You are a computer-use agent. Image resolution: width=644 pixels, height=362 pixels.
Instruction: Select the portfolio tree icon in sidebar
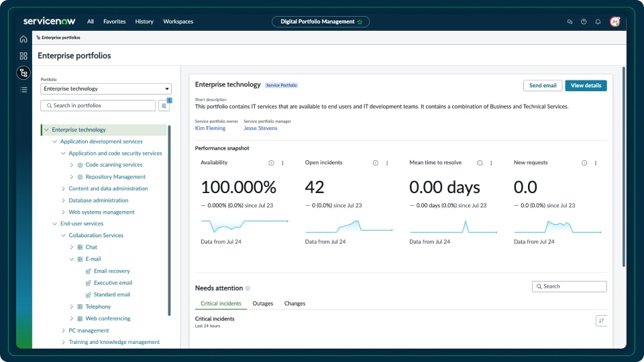23,73
